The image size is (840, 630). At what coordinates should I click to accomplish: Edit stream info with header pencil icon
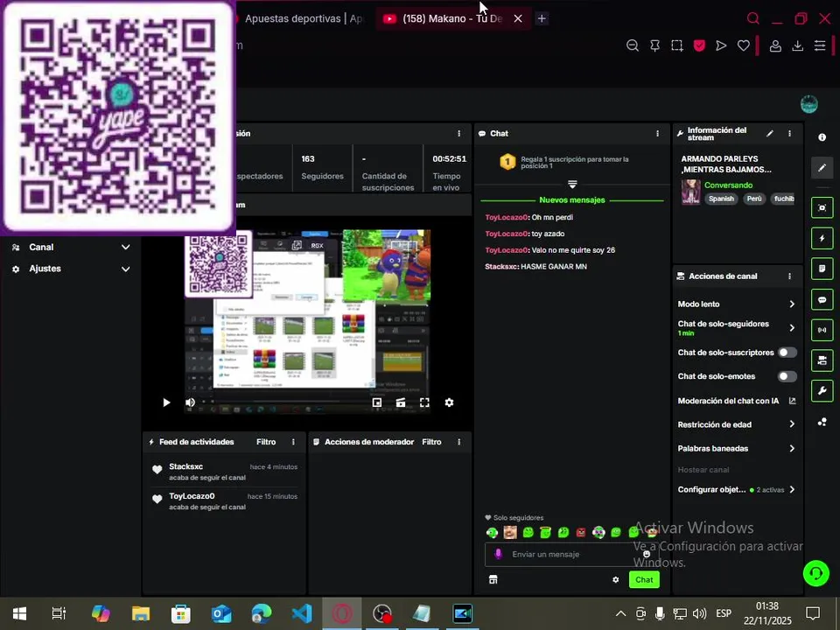770,133
